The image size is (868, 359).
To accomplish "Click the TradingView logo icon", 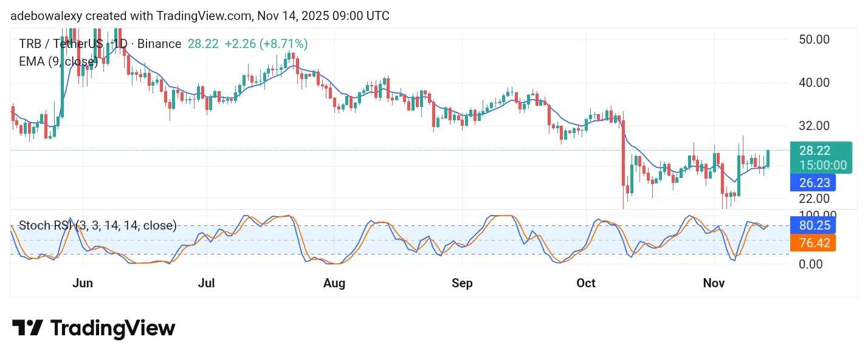I will [x=27, y=328].
